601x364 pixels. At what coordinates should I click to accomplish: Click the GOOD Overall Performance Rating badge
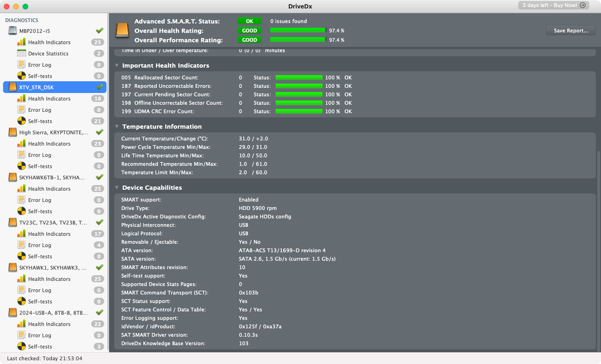pos(250,40)
